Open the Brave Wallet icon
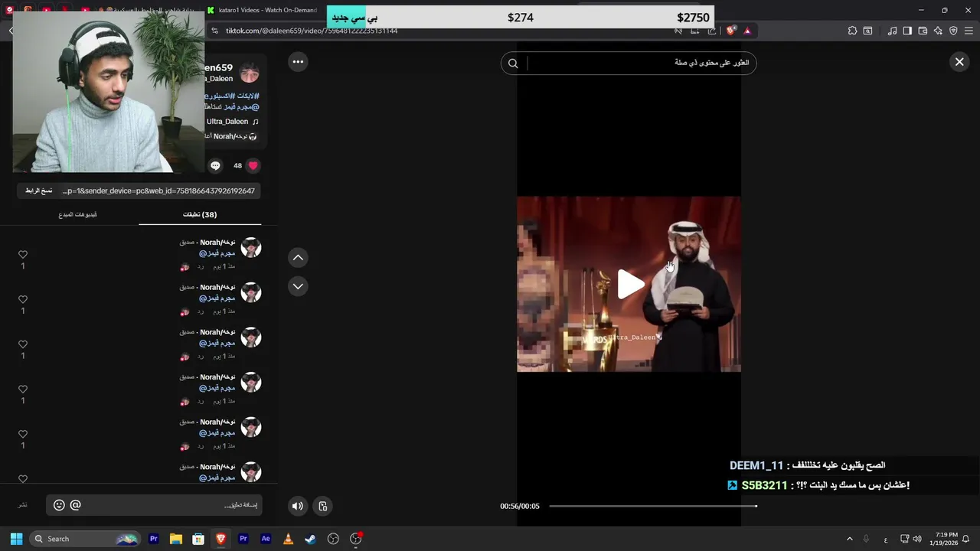 (923, 31)
